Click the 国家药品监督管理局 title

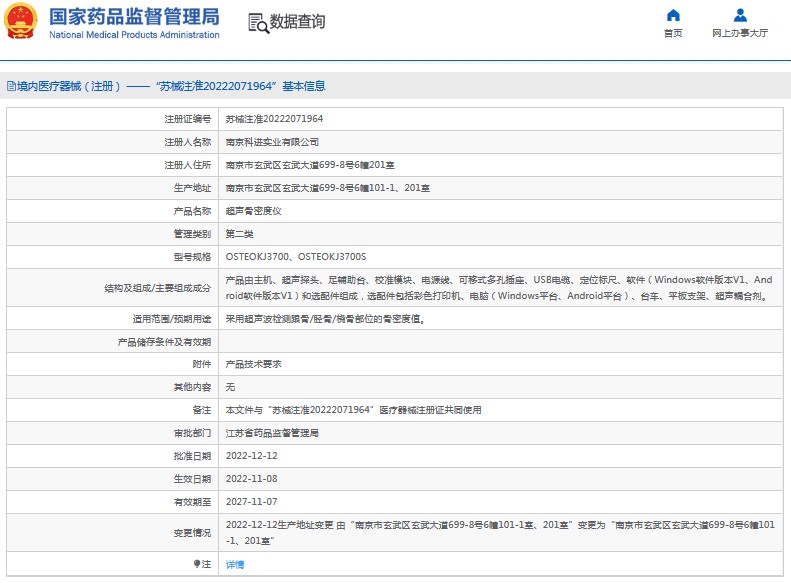tap(134, 17)
